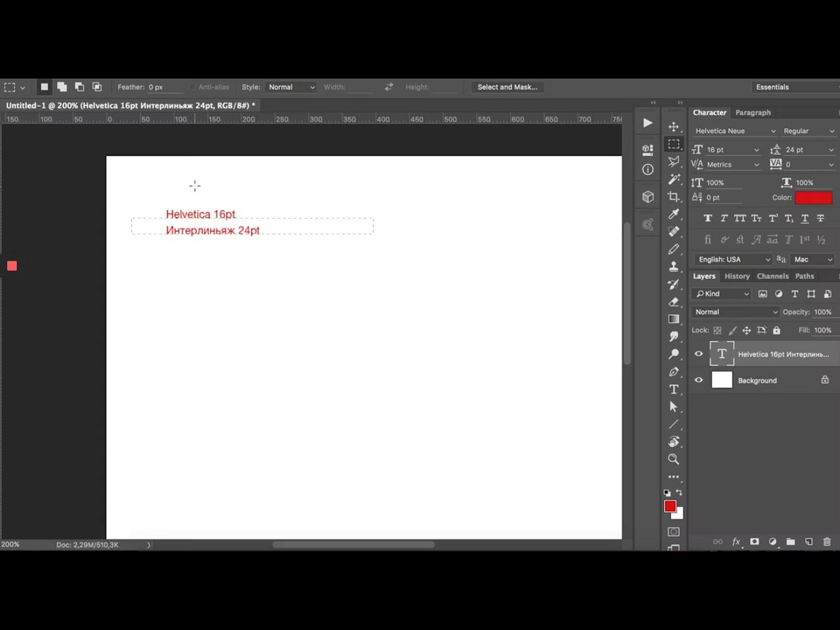This screenshot has height=630, width=840.
Task: Select the Move tool
Action: coord(673,127)
